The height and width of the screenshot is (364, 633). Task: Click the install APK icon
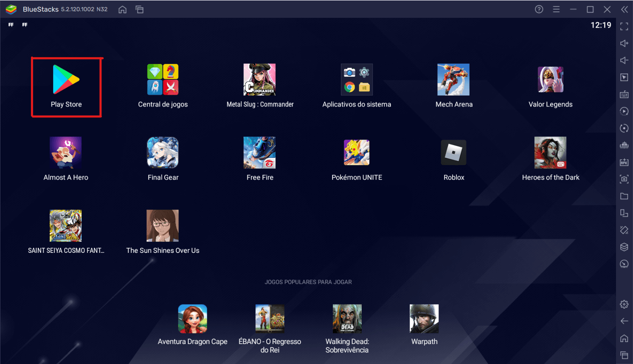(x=624, y=162)
